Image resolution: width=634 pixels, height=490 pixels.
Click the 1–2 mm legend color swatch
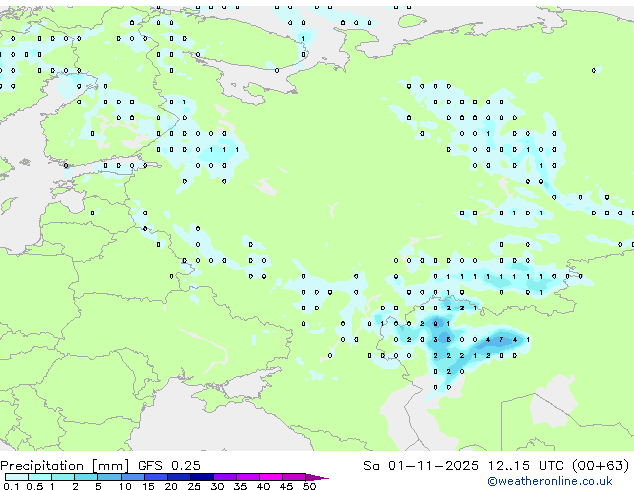click(x=63, y=477)
